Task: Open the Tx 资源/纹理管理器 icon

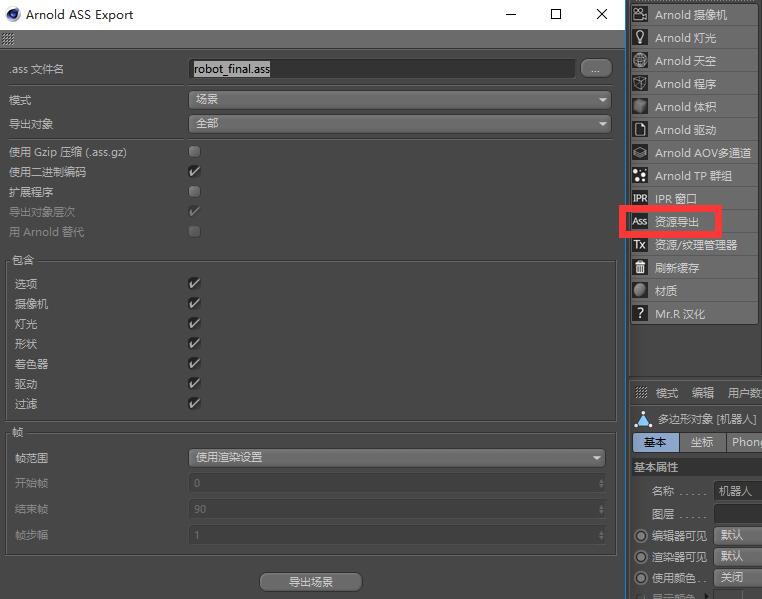Action: [x=640, y=244]
